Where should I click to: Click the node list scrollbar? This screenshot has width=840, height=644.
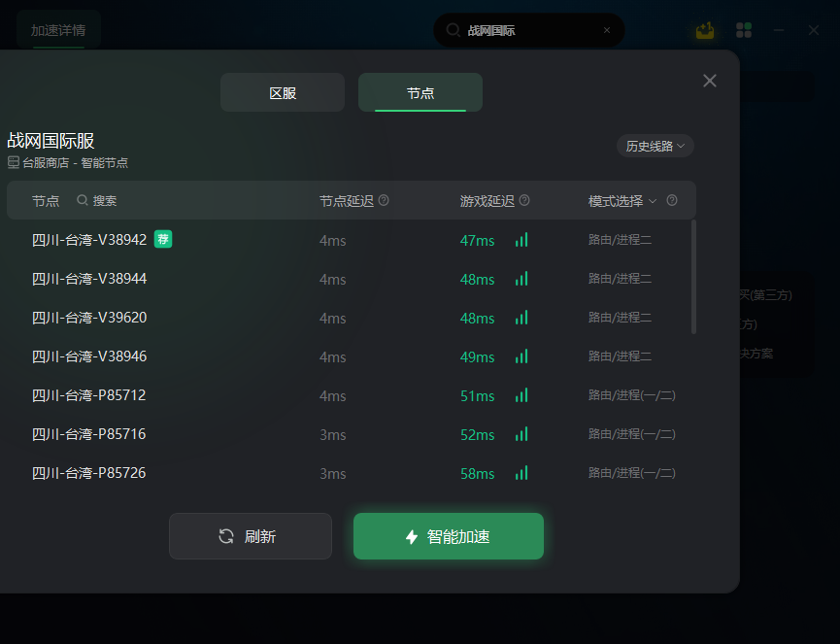(x=693, y=277)
